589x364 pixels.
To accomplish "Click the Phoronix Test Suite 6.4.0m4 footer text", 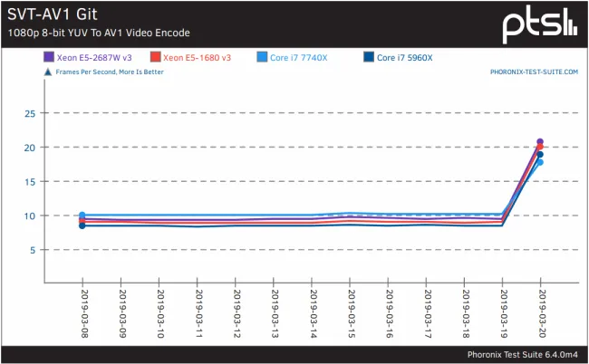I will pyautogui.click(x=524, y=354).
